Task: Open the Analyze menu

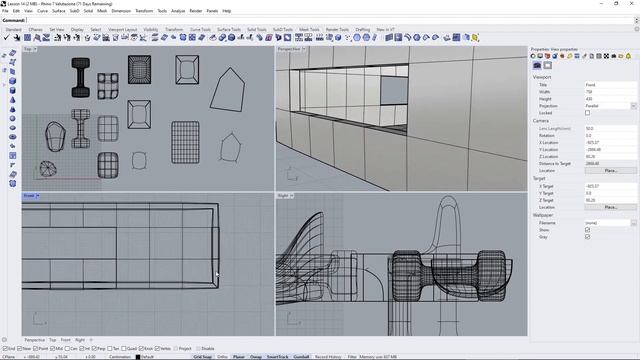Action: (178, 11)
